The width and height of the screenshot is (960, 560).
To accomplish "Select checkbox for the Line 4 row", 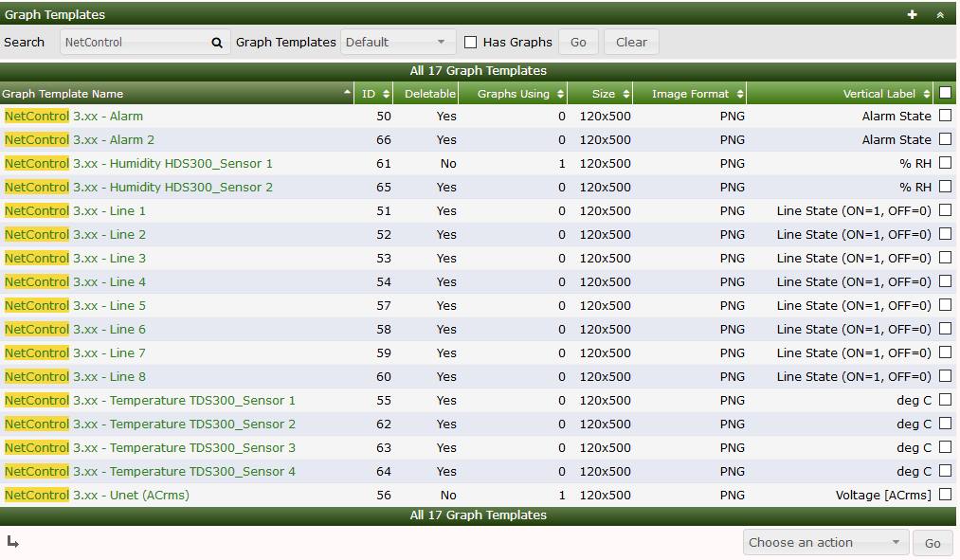I will 945,280.
